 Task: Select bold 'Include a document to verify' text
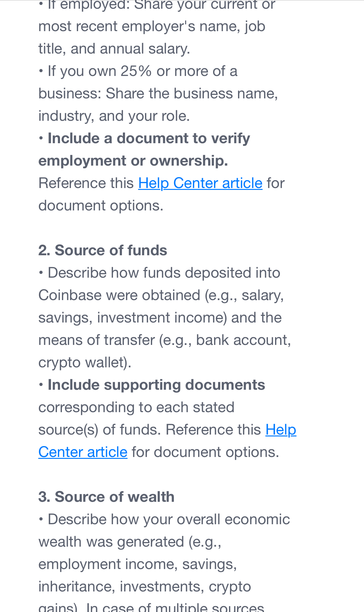click(x=149, y=138)
